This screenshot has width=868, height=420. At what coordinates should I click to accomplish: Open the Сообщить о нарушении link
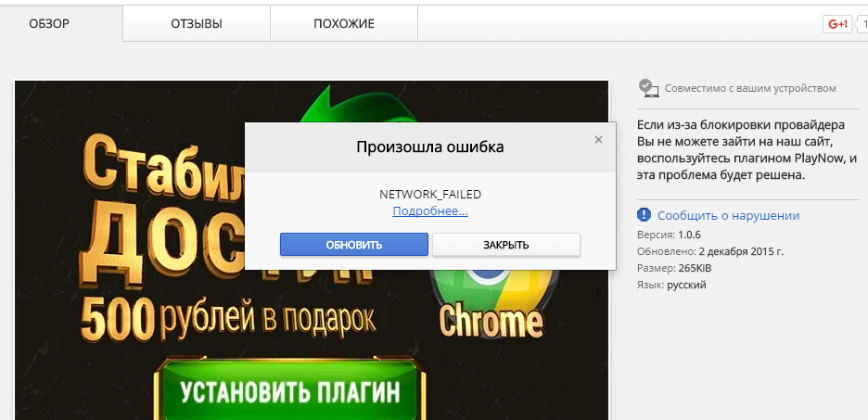click(x=729, y=216)
